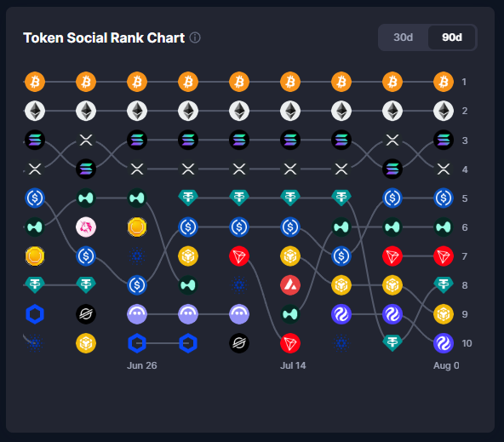Select the red Avalanche token icon
Viewport: 504px width, 442px height.
tap(290, 284)
